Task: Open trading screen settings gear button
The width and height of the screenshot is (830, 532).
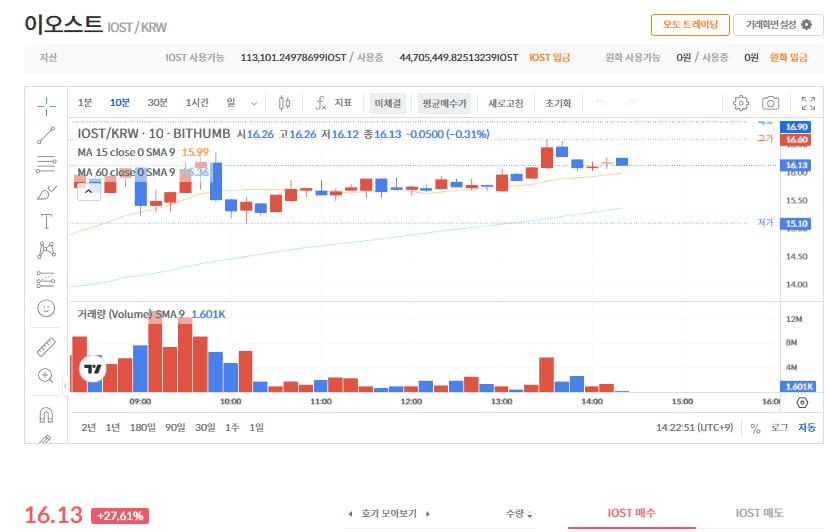Action: [778, 25]
